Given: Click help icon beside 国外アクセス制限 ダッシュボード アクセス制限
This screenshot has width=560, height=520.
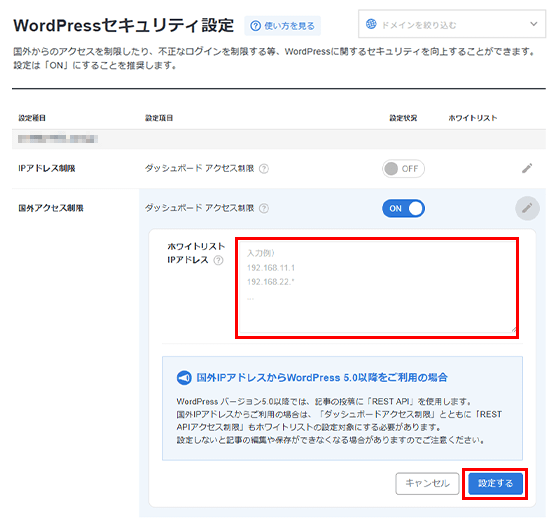Looking at the screenshot, I should point(264,208).
